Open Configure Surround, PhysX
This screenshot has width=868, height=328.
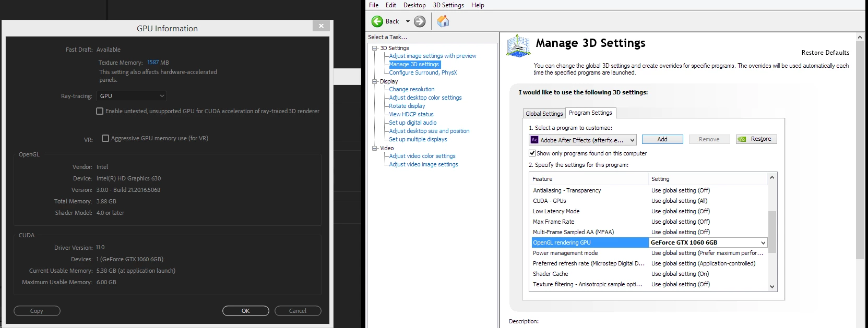point(423,72)
